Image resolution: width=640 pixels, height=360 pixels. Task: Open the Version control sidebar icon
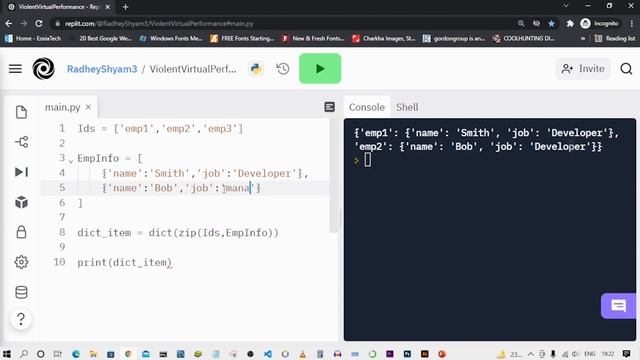21,142
